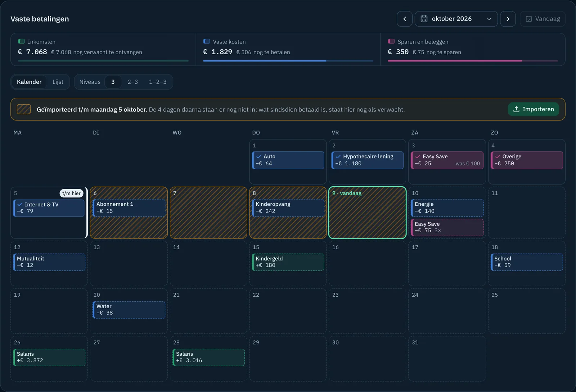
Task: Go to the next month
Action: click(508, 19)
